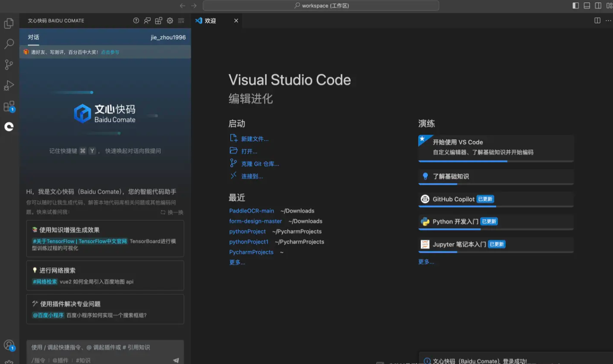Click the Comate chat input field

(x=105, y=347)
